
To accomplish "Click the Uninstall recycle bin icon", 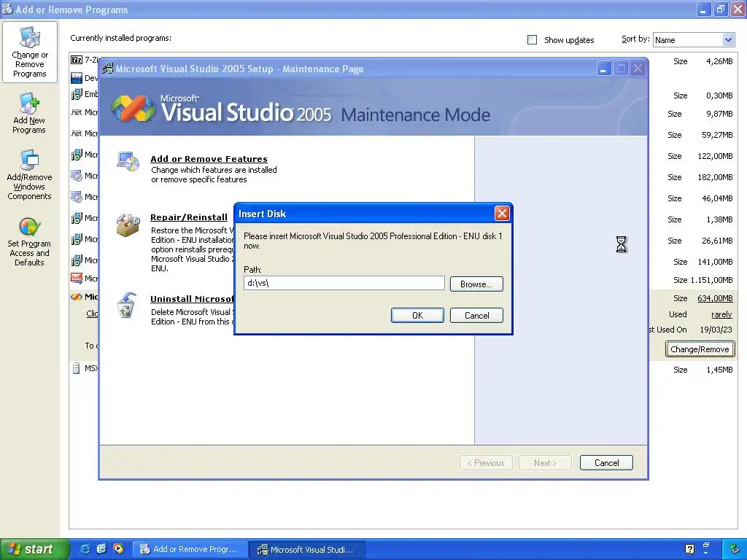I will (127, 306).
